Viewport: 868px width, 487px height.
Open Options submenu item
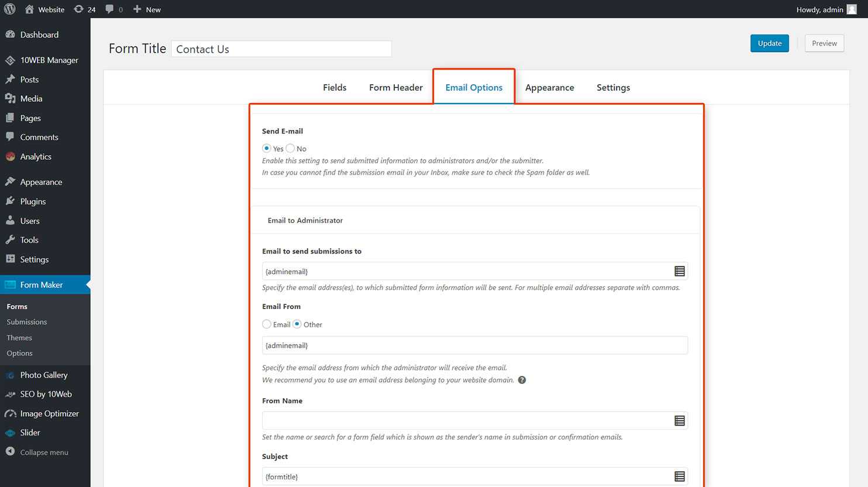click(19, 354)
